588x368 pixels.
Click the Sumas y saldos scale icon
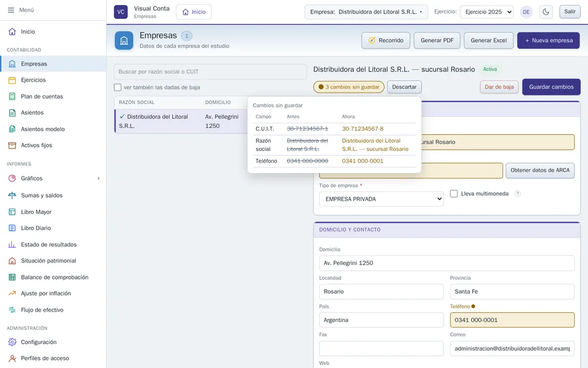12,195
